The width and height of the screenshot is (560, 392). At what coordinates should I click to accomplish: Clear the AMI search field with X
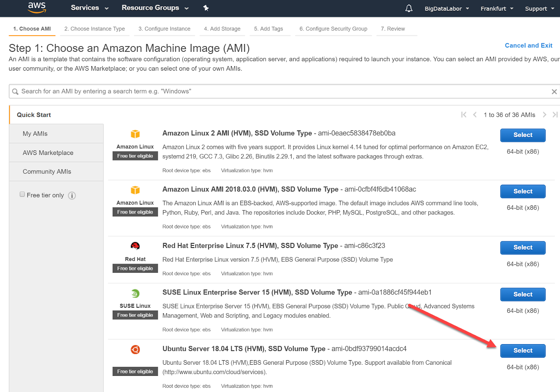[x=554, y=92]
